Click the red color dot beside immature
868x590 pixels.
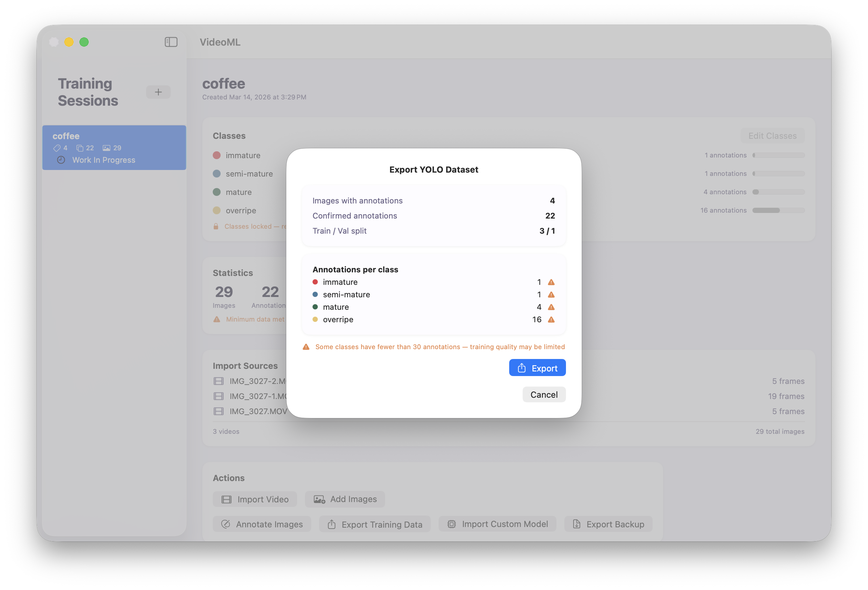click(x=315, y=282)
